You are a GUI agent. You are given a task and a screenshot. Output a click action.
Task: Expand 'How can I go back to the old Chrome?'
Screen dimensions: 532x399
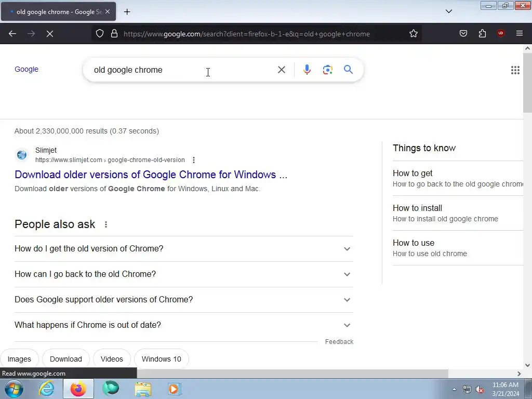click(184, 274)
